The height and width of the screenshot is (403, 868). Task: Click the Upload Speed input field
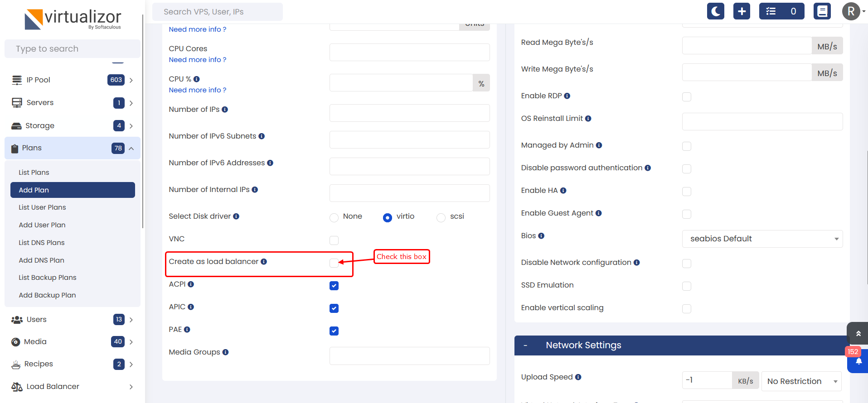pos(707,380)
